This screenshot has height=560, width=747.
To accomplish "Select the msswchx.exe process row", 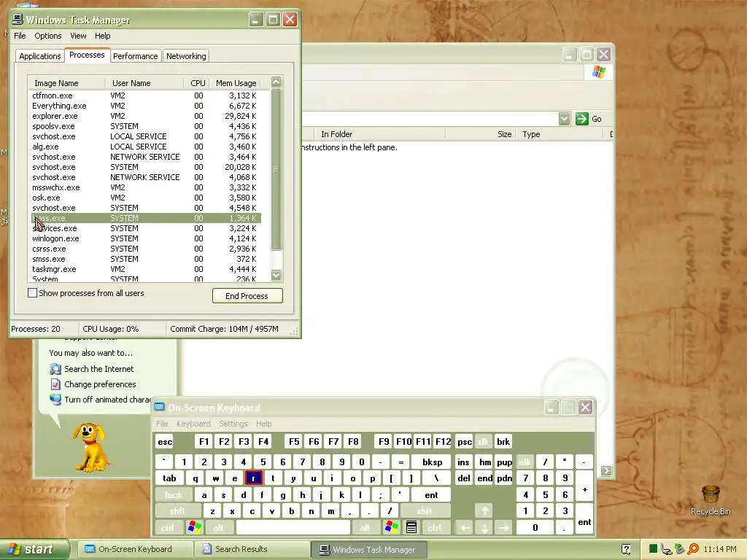I will (144, 187).
